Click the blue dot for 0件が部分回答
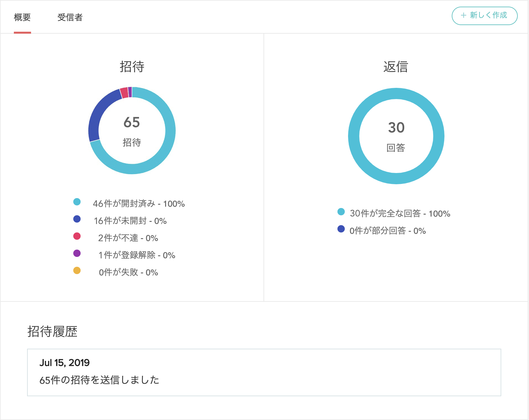Viewport: 529px width, 420px height. (x=341, y=229)
